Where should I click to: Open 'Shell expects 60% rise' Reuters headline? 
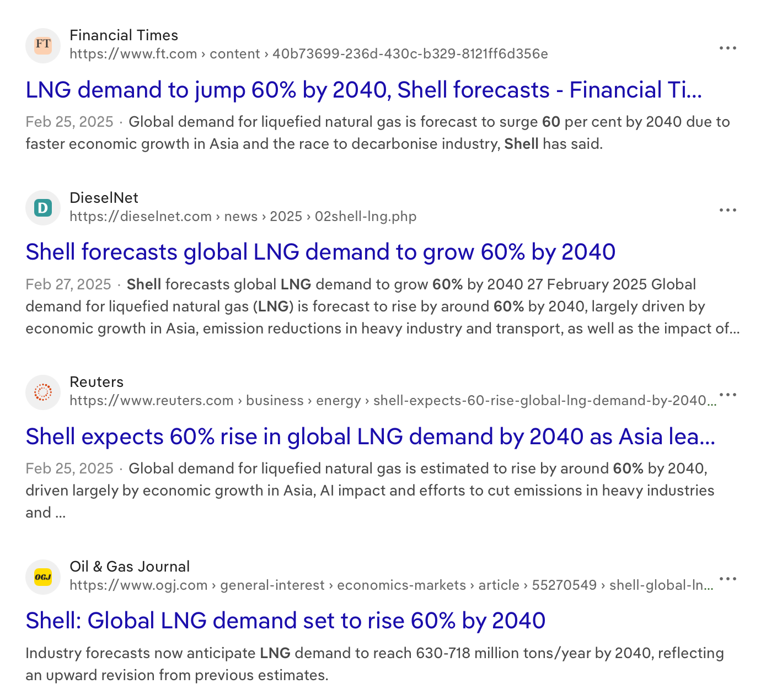370,437
